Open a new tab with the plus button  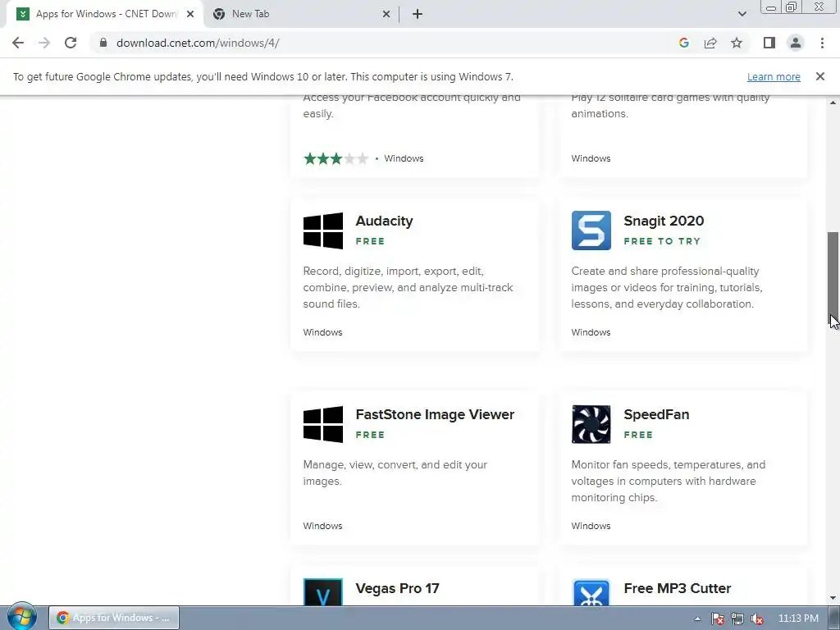418,14
